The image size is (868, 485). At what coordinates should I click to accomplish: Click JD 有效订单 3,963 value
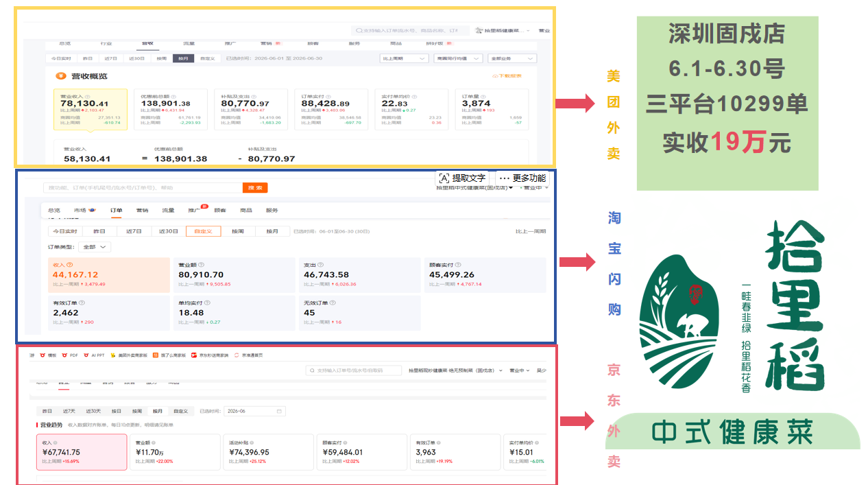425,452
